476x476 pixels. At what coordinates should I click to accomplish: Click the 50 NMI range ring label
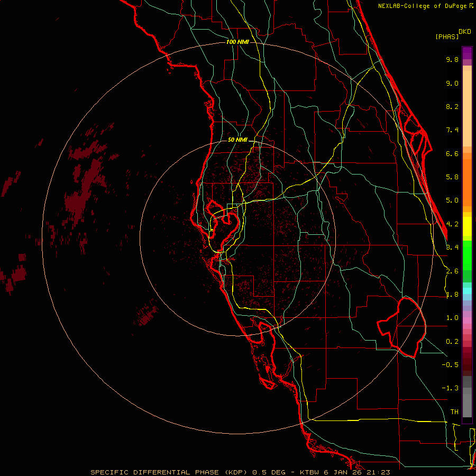tap(237, 140)
